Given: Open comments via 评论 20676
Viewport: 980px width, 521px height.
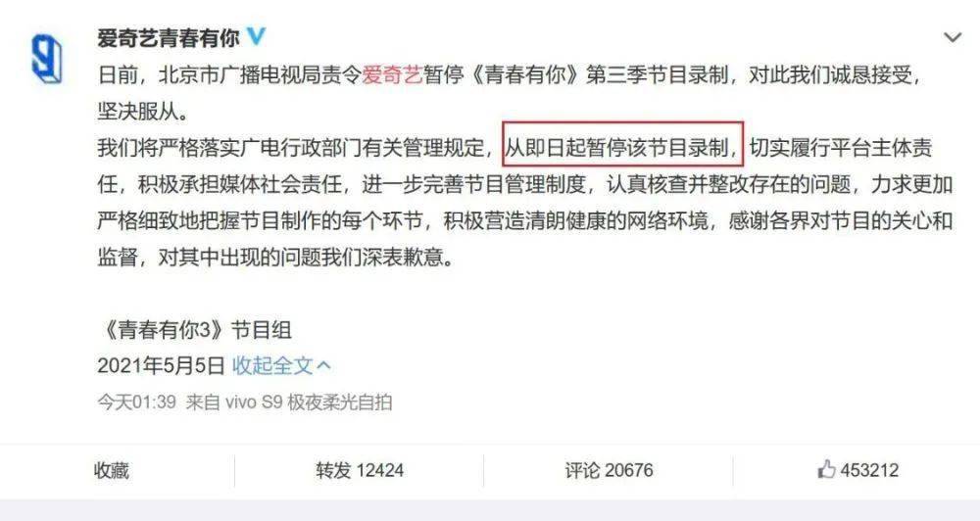Looking at the screenshot, I should (x=609, y=470).
